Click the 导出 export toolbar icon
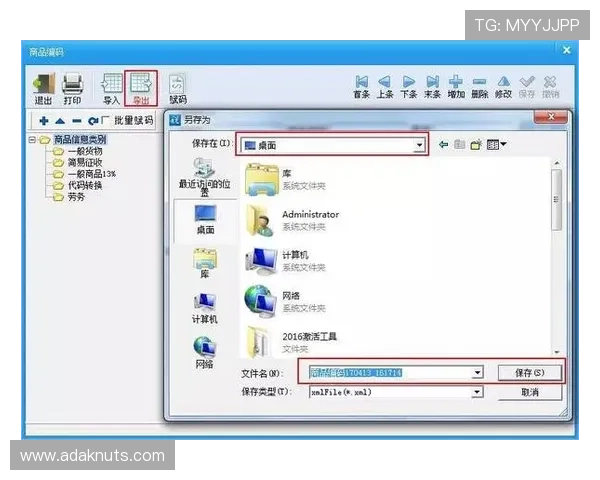Viewport: 600px width, 480px height. [x=141, y=88]
